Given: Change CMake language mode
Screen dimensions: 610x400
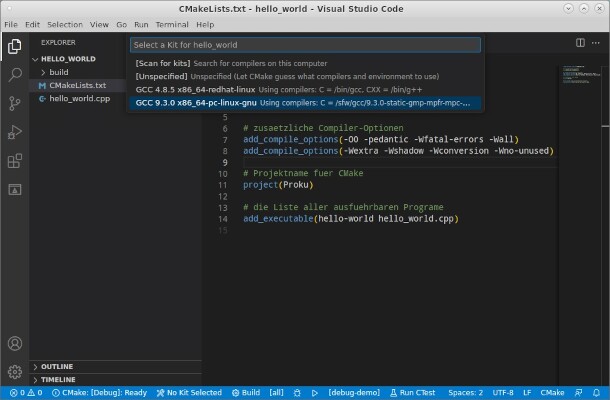Looking at the screenshot, I should point(552,393).
